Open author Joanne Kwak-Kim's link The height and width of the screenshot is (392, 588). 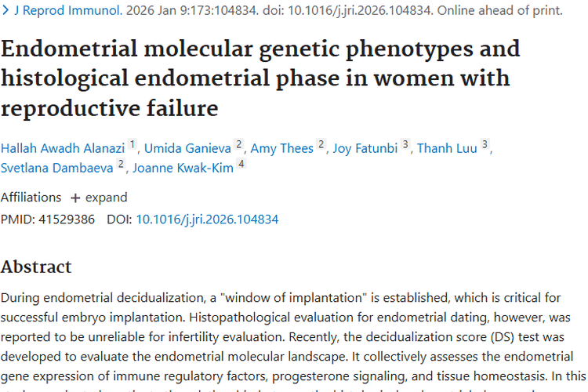(183, 168)
